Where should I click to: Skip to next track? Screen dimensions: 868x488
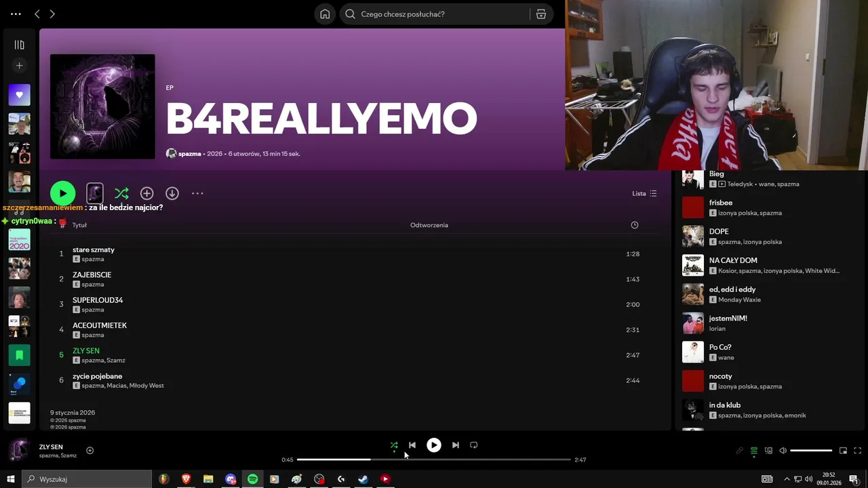tap(456, 445)
